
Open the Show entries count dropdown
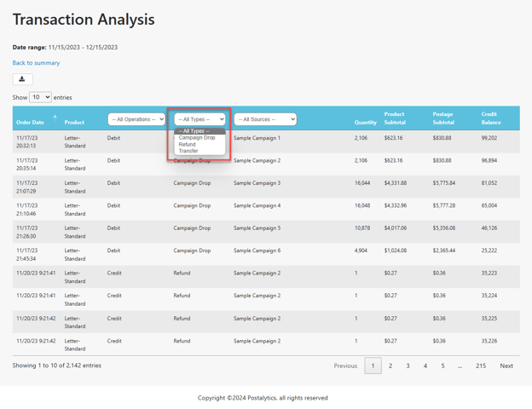pos(40,97)
